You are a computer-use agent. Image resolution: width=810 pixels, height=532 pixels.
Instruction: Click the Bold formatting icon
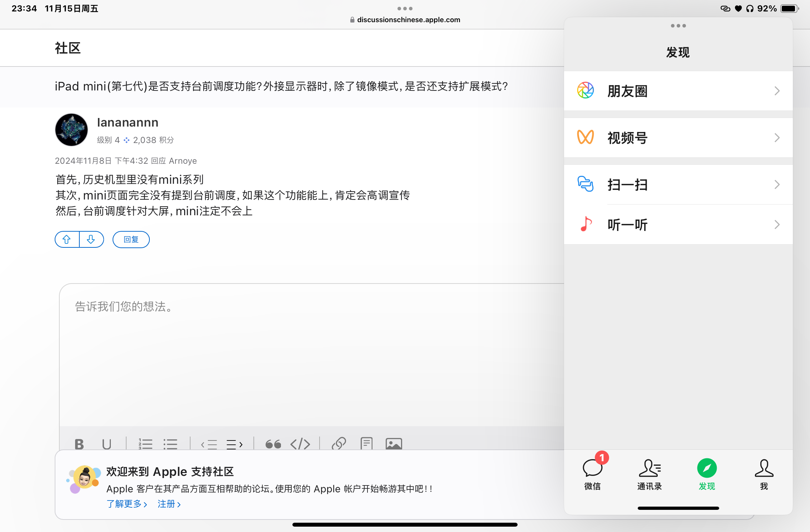pos(79,444)
